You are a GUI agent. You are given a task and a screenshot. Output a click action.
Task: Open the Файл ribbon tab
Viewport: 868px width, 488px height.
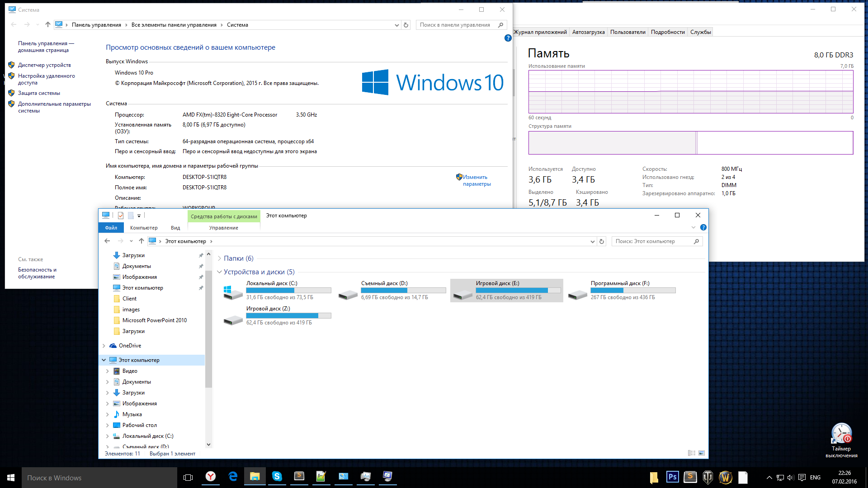(x=111, y=228)
